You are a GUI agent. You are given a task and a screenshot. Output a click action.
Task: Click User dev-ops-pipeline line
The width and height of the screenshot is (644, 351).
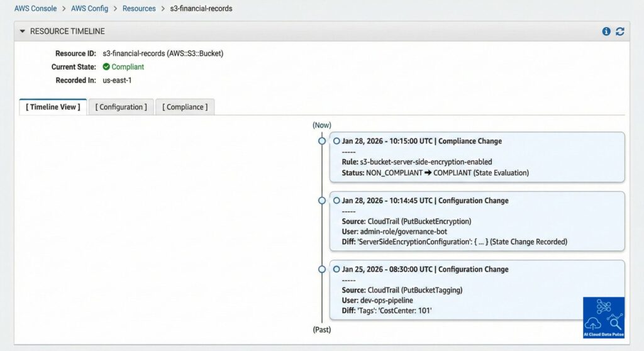[x=377, y=300]
